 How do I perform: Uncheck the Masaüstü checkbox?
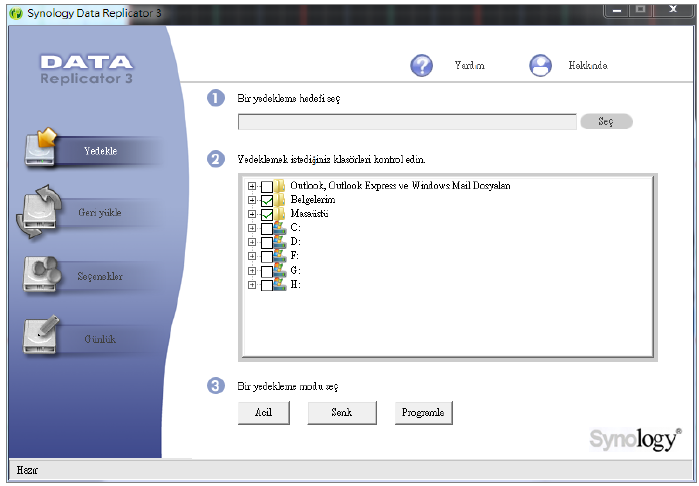point(266,215)
